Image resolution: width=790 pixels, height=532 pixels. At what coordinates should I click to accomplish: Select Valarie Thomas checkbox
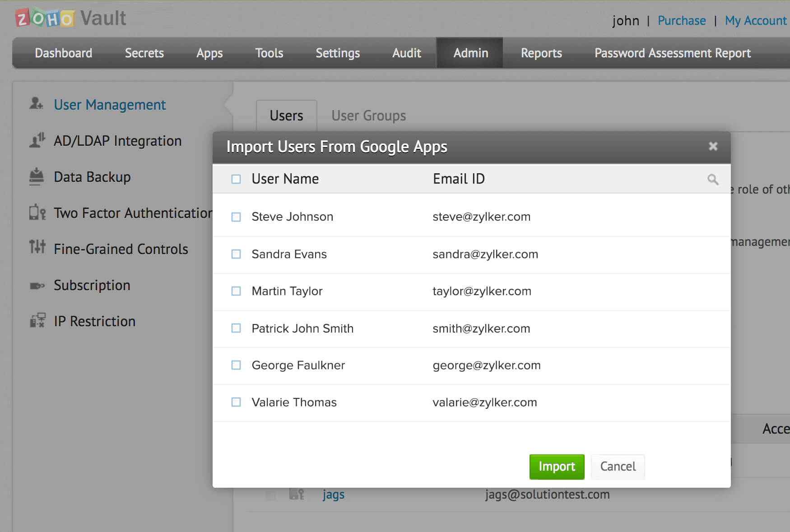(236, 402)
